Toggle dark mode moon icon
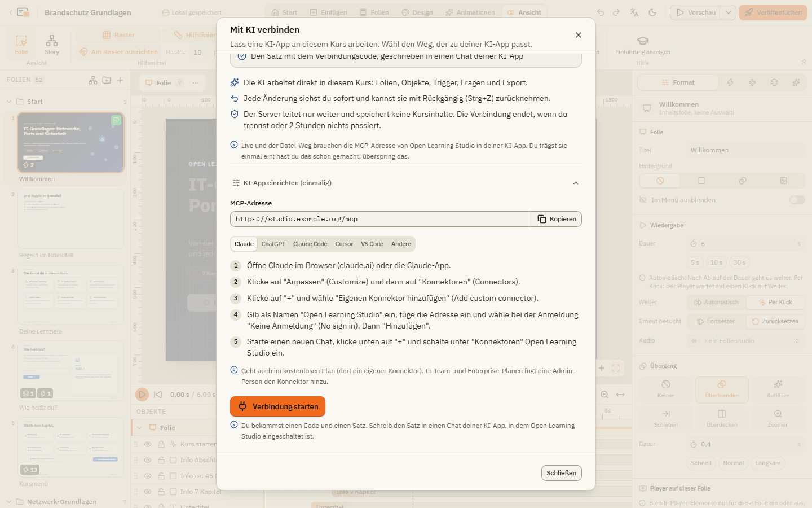 652,12
